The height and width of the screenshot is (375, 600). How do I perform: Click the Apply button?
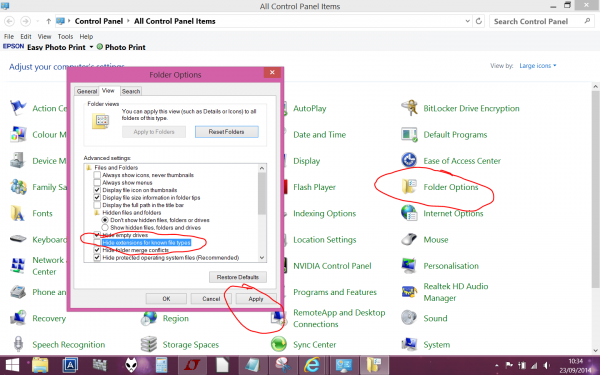(256, 298)
